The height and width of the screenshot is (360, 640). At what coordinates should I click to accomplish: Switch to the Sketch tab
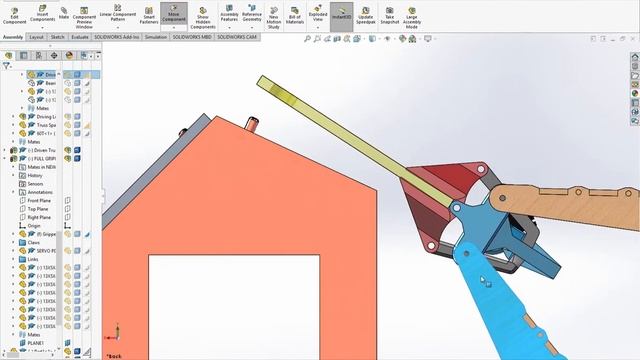(x=58, y=37)
